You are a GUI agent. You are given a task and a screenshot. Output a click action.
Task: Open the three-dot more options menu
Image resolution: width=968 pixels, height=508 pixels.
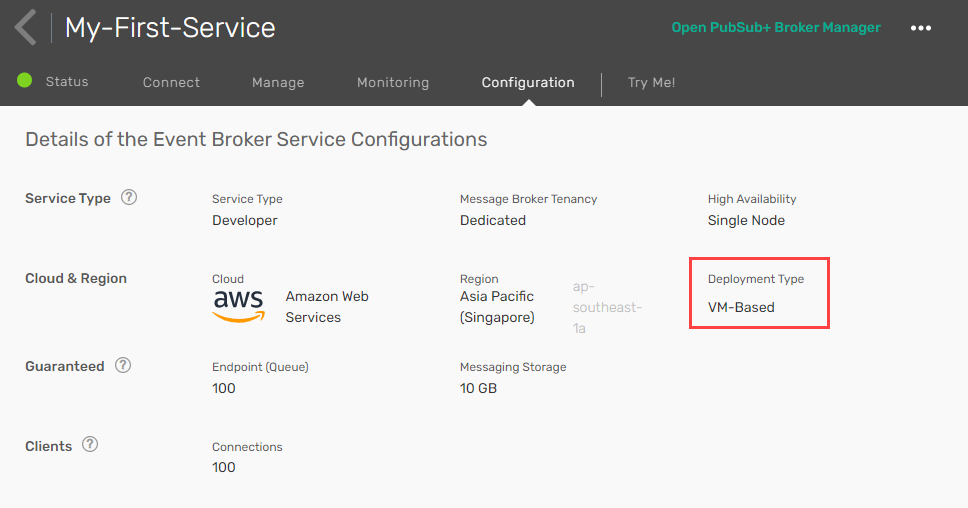[921, 28]
